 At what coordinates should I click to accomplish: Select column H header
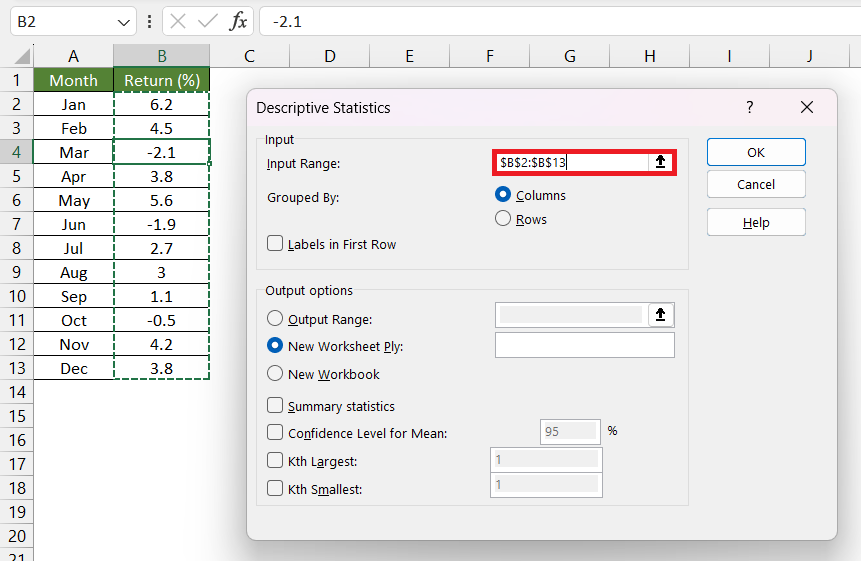[650, 56]
